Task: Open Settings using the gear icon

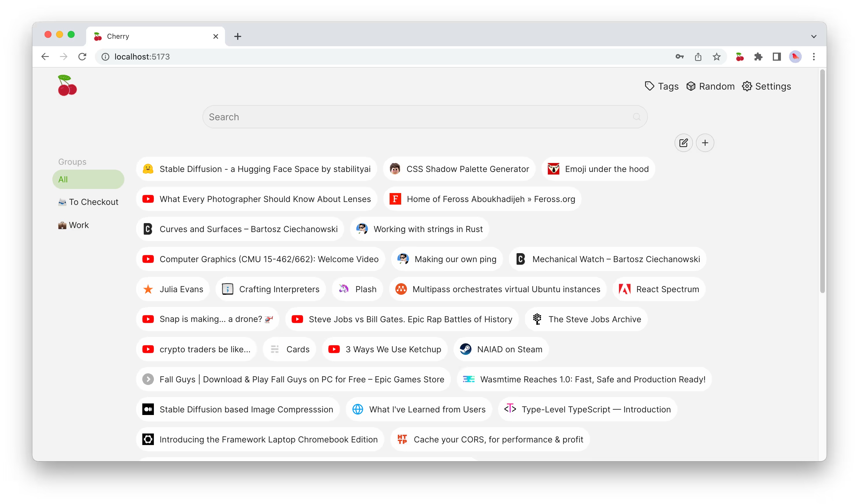Action: pos(747,86)
